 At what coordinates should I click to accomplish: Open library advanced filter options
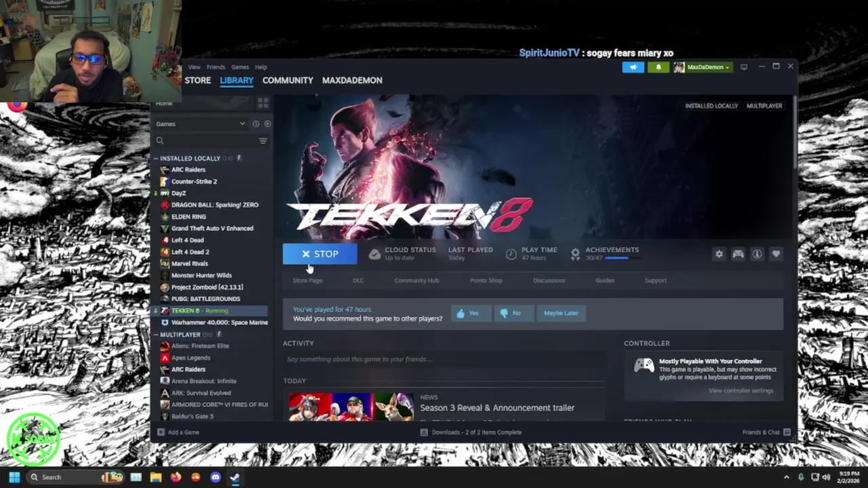(262, 141)
